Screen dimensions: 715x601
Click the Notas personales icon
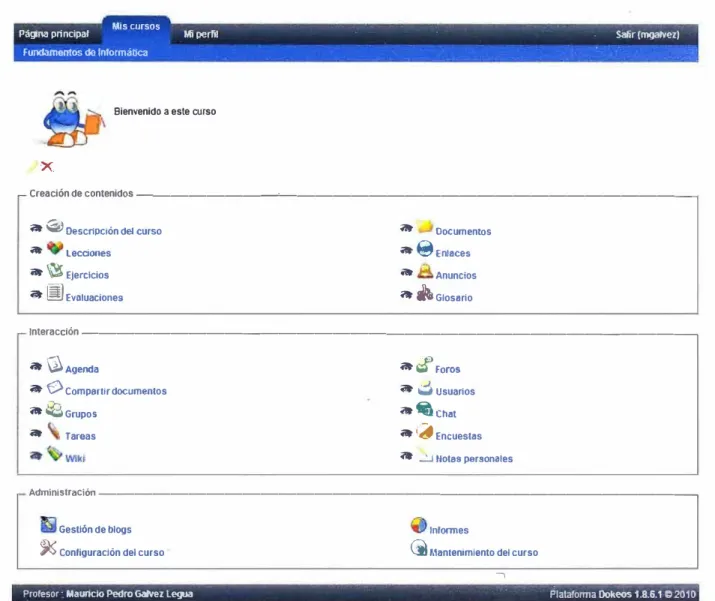tap(425, 454)
